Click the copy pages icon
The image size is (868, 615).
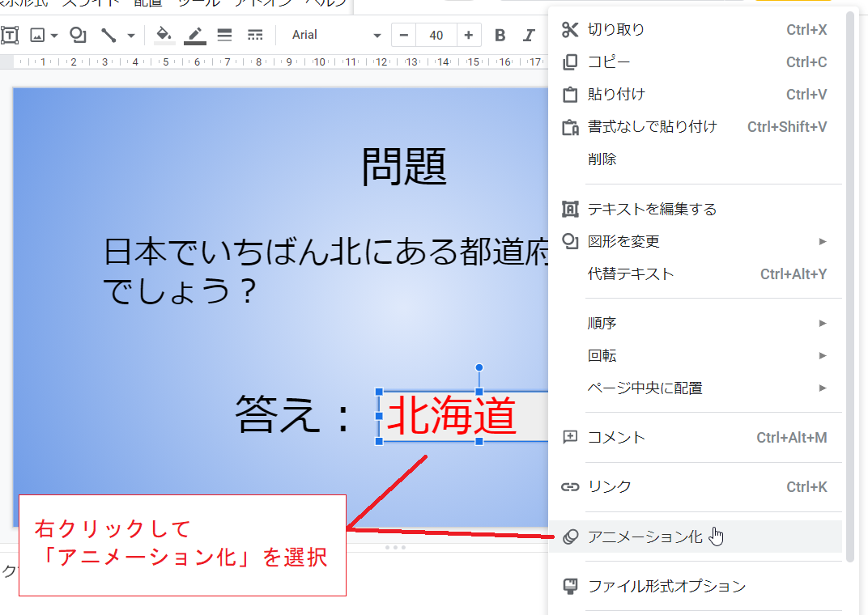click(570, 62)
